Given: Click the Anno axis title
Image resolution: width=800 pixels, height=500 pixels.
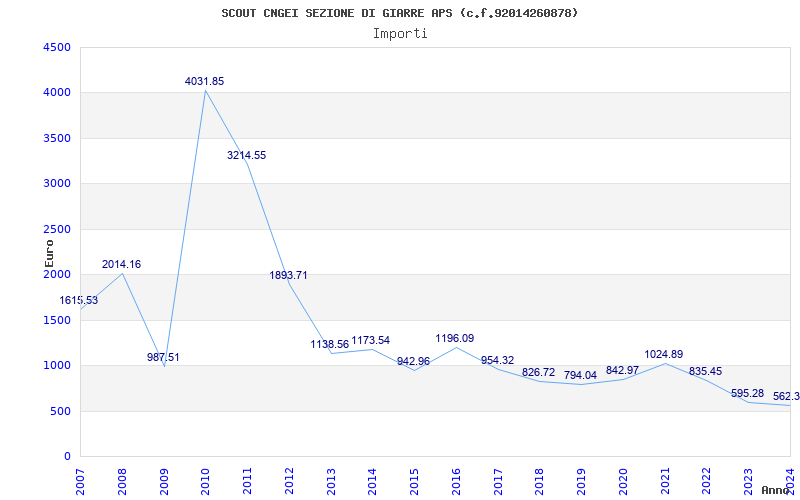Looking at the screenshot, I should [776, 490].
